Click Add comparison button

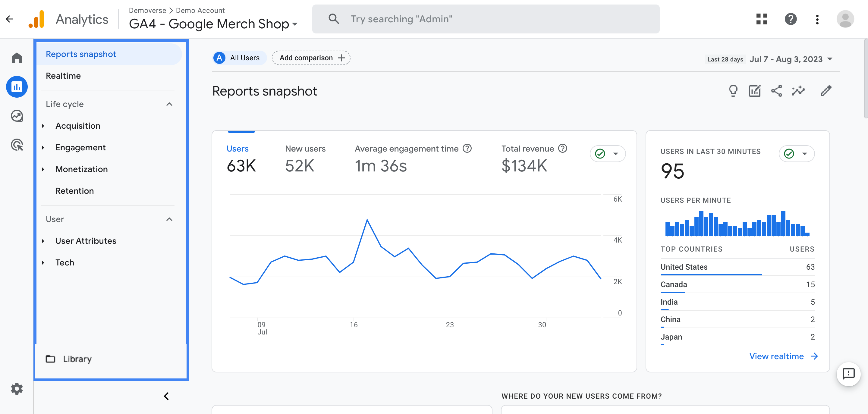point(311,57)
